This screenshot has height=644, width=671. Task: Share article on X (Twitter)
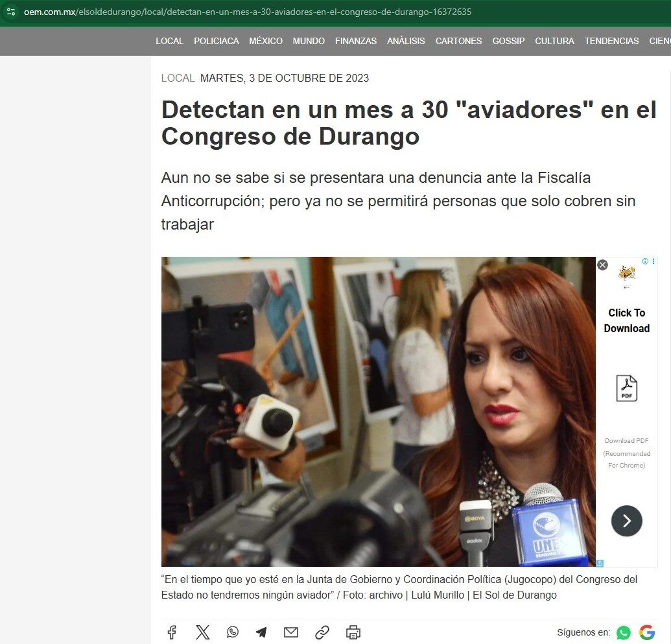click(202, 632)
